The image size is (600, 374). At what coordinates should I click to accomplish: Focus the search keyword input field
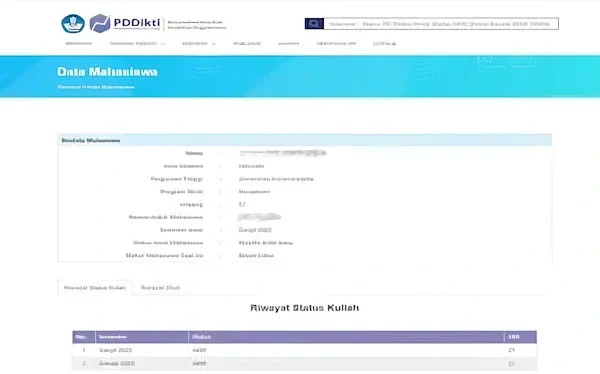point(441,24)
